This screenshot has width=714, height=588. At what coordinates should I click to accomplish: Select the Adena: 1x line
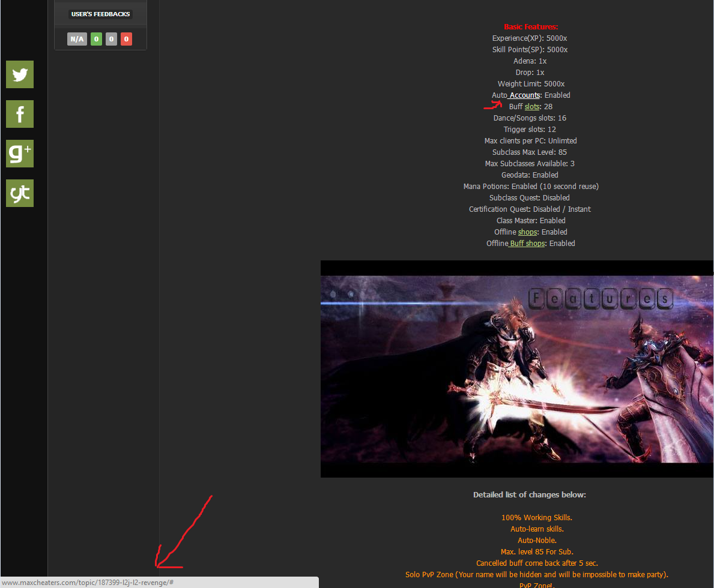click(x=530, y=61)
